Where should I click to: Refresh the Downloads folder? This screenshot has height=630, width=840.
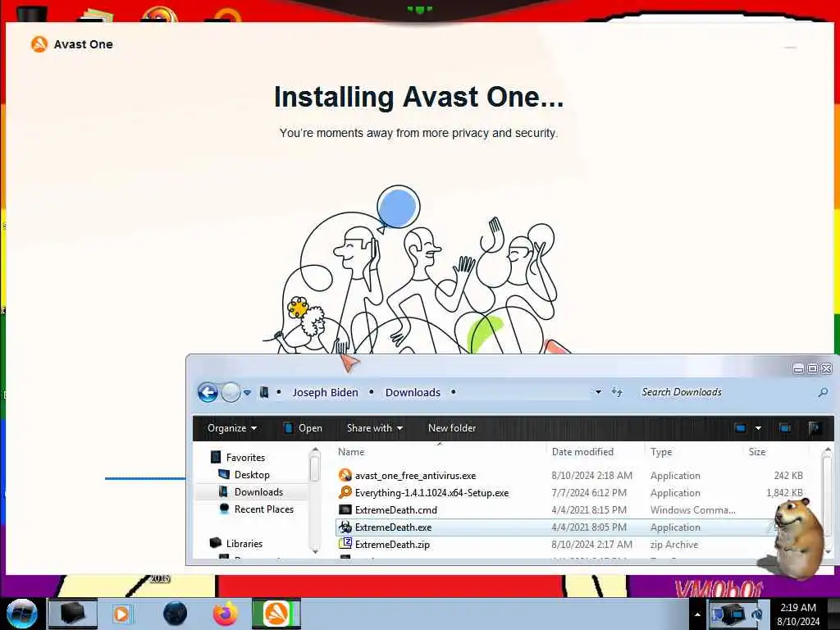(617, 392)
